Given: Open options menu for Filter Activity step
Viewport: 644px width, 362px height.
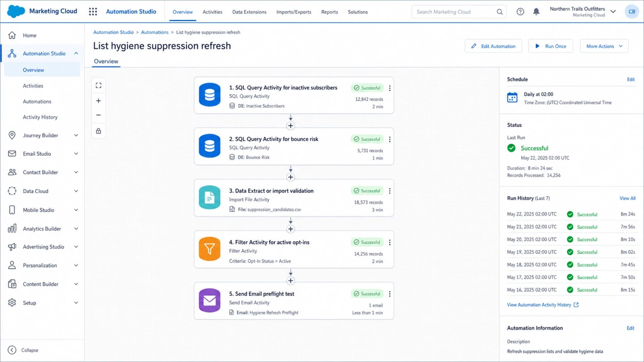Looking at the screenshot, I should 389,242.
